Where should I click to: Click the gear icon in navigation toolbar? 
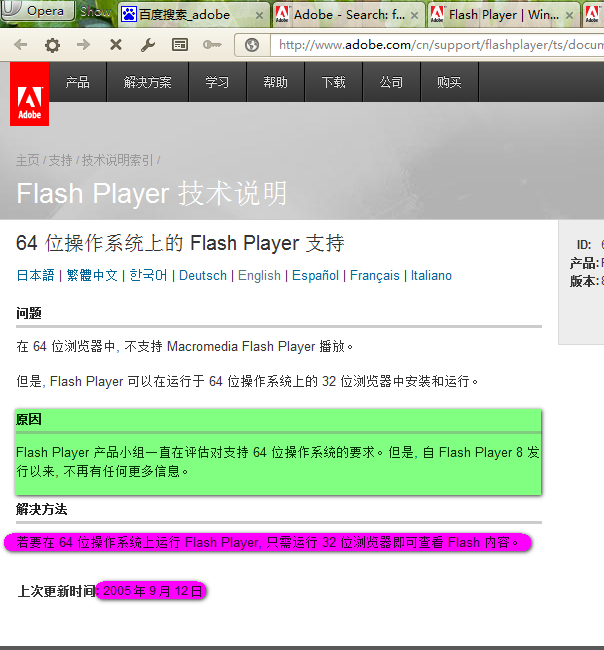[52, 45]
